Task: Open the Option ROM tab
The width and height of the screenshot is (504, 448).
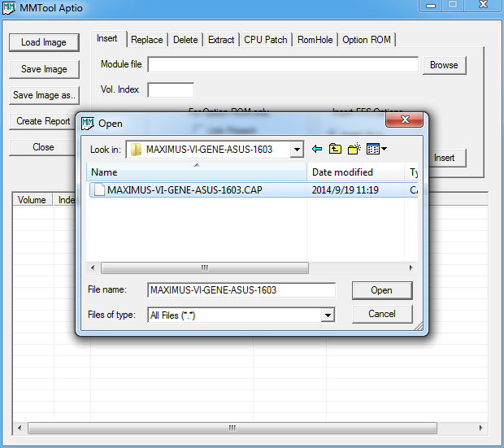Action: (367, 40)
